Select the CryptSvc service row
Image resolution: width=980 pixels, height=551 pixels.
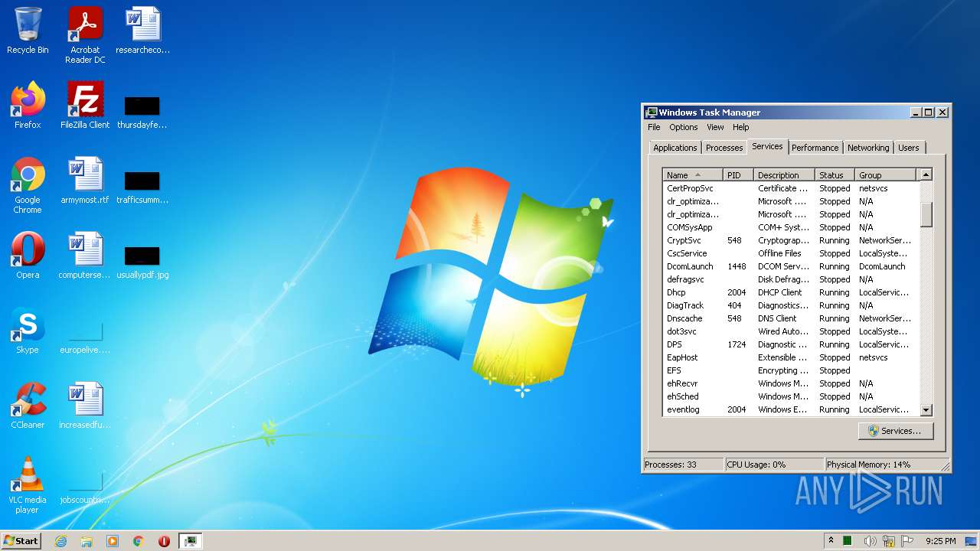[790, 240]
